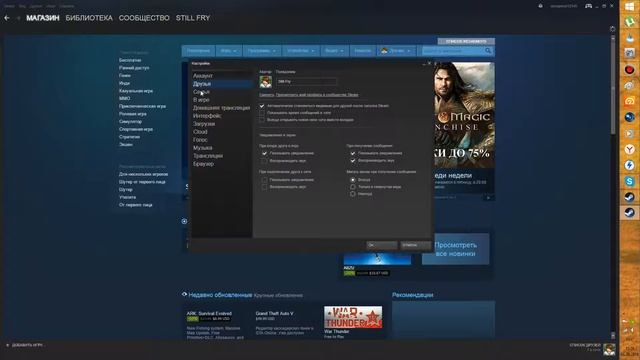This screenshot has height=360, width=640.
Task: Select the Всегда flash window radio option
Action: (353, 180)
